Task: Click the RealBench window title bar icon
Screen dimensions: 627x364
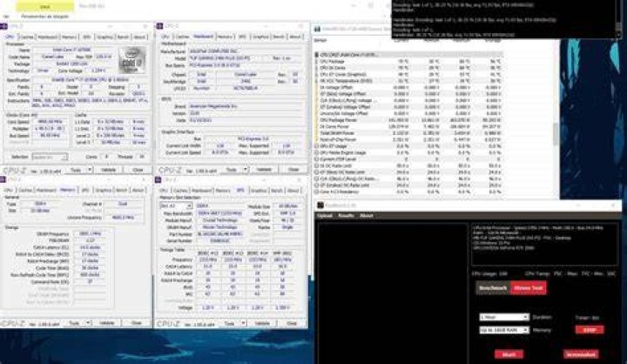Action: coord(320,206)
